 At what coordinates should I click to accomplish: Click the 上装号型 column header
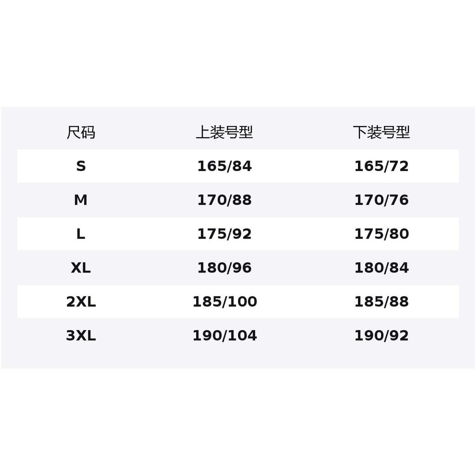[225, 132]
